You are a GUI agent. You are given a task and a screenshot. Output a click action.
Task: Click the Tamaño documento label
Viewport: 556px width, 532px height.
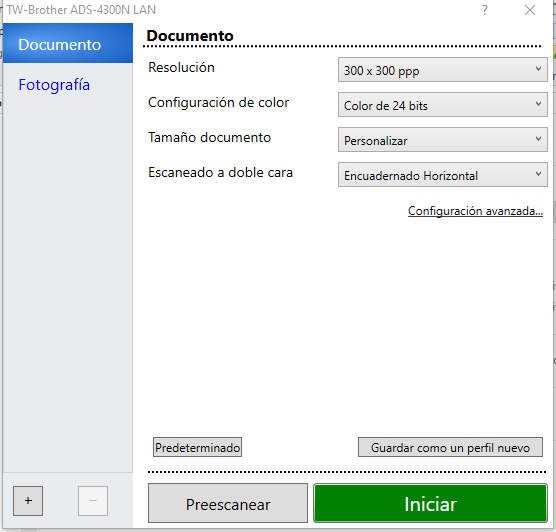pos(209,137)
